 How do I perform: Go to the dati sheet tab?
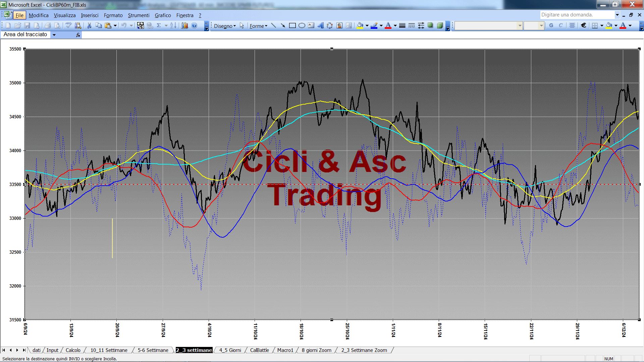(37, 350)
